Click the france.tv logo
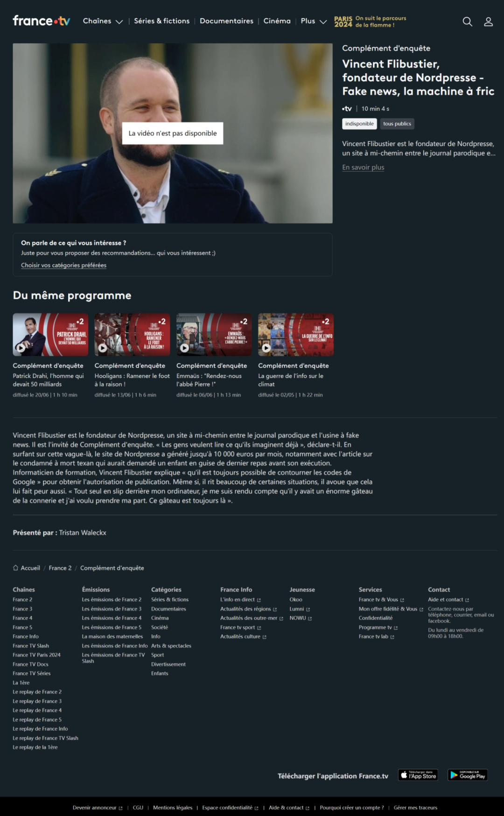The image size is (504, 816). (42, 21)
